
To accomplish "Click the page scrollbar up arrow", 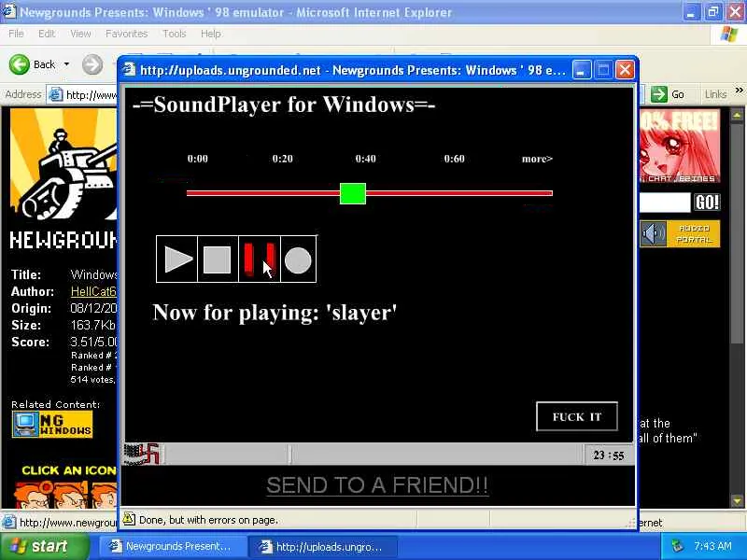I will tap(737, 115).
